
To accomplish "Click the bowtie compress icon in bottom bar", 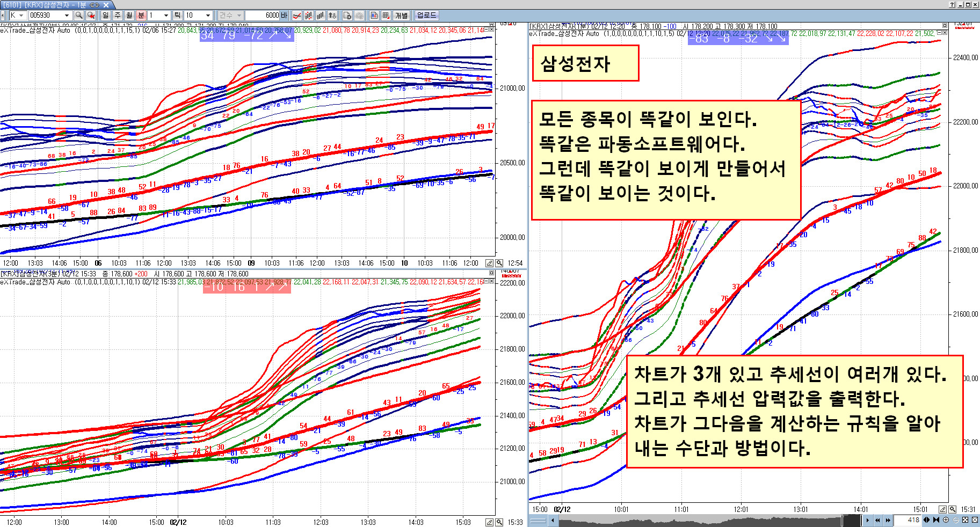I will pyautogui.click(x=937, y=520).
